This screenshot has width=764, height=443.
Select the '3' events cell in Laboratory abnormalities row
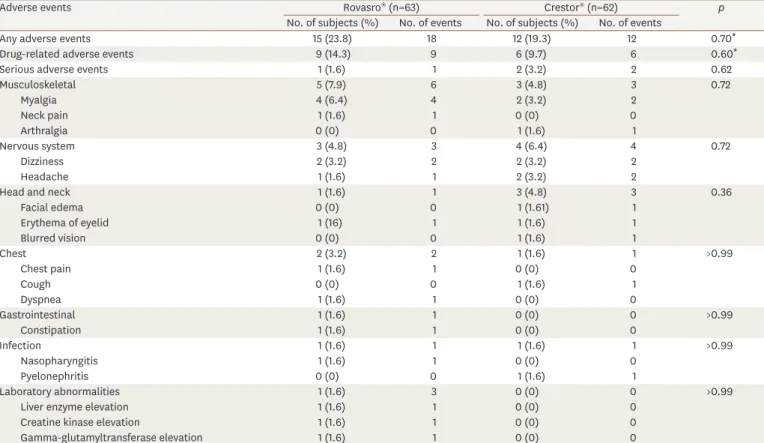[x=433, y=392]
